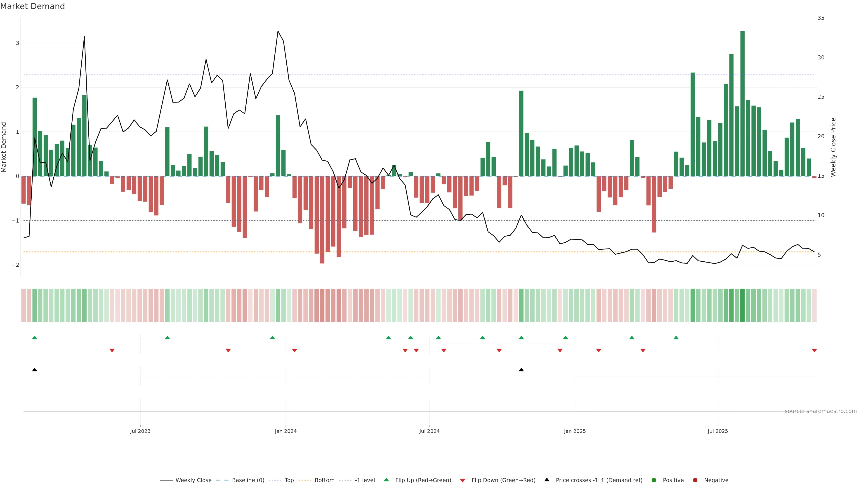Click the rightmost red flip-down triangle marker
Image resolution: width=868 pixels, height=488 pixels.
click(814, 351)
